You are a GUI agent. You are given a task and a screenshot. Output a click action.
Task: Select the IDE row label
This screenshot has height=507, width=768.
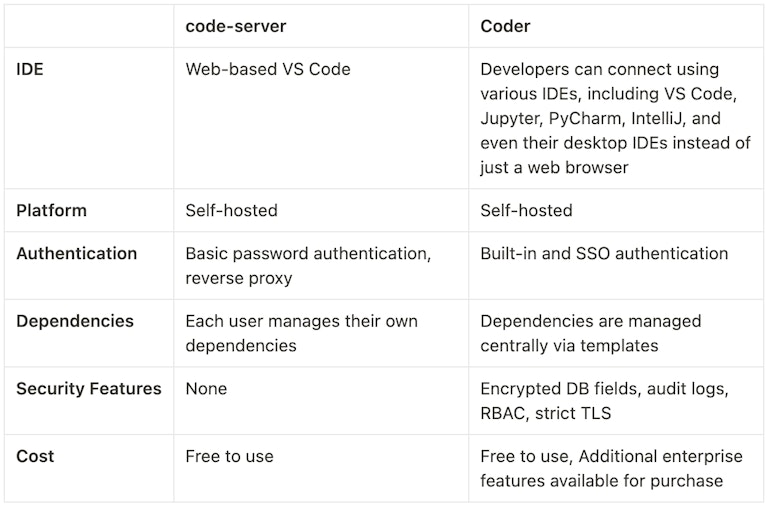(x=30, y=70)
